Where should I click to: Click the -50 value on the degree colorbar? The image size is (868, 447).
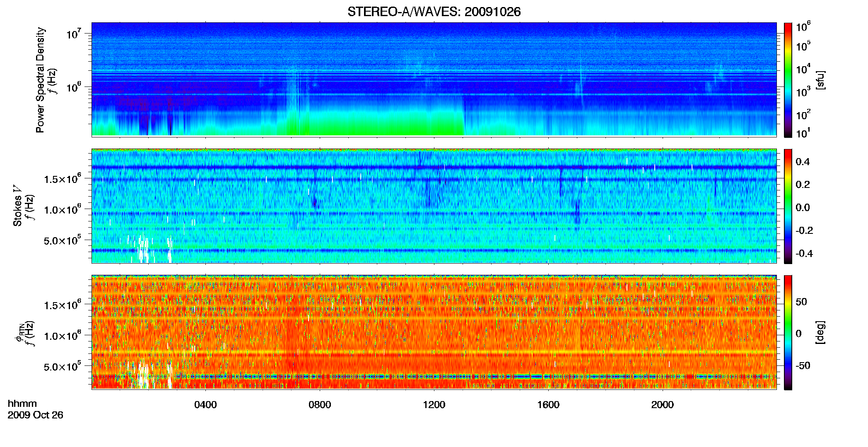pyautogui.click(x=803, y=365)
